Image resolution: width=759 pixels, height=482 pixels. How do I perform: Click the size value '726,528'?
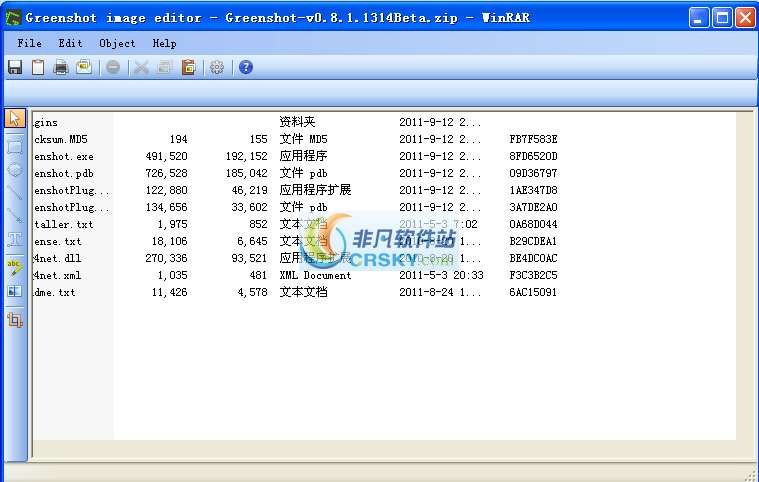(166, 173)
